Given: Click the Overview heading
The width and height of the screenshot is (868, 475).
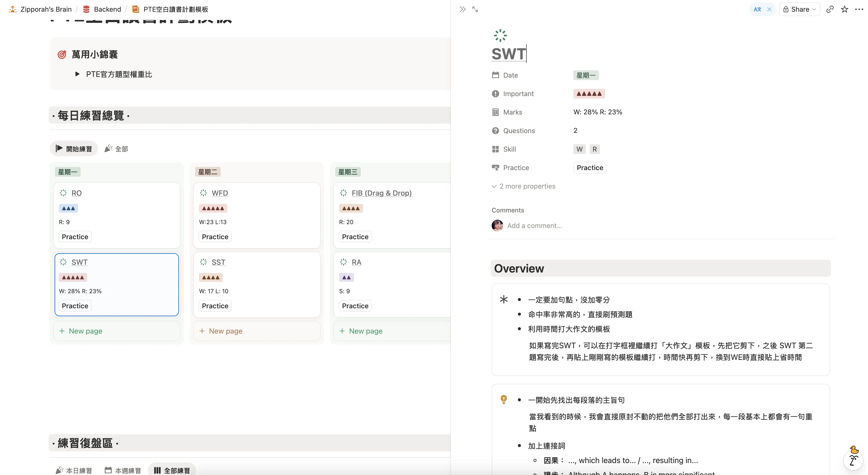Looking at the screenshot, I should pos(519,269).
